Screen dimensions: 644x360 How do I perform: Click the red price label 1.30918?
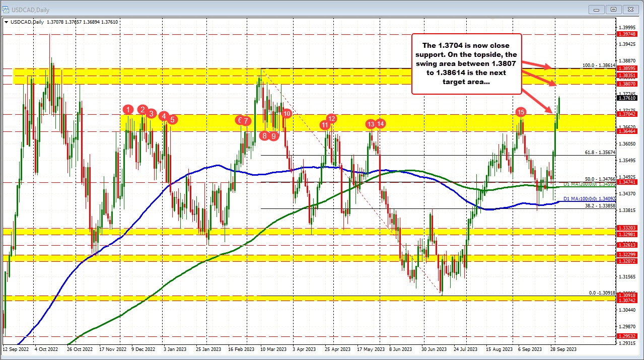click(x=627, y=295)
